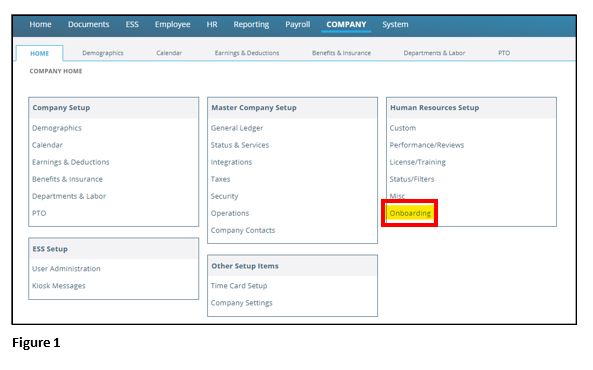593x370 pixels.
Task: Click General Ledger under Master Company Setup
Action: pyautogui.click(x=237, y=128)
